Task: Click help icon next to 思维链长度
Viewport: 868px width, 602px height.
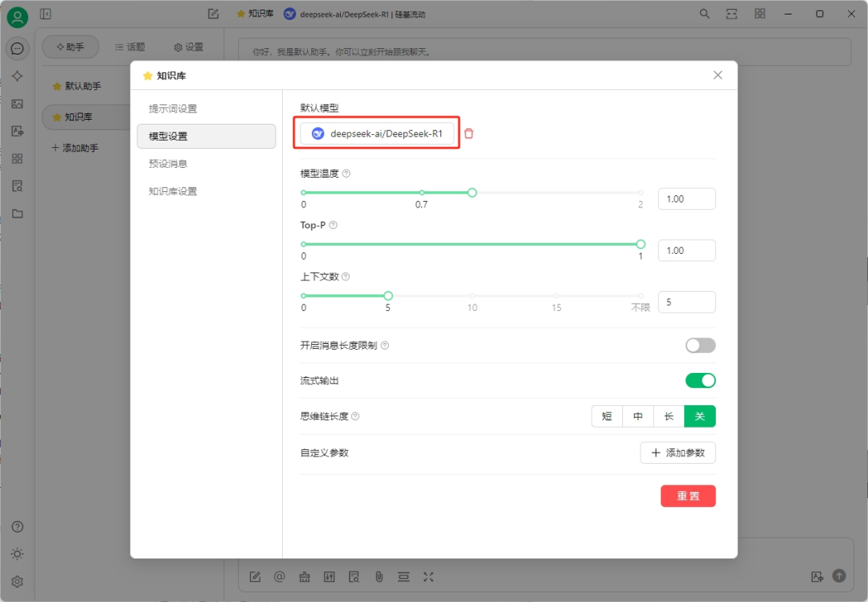Action: (355, 416)
